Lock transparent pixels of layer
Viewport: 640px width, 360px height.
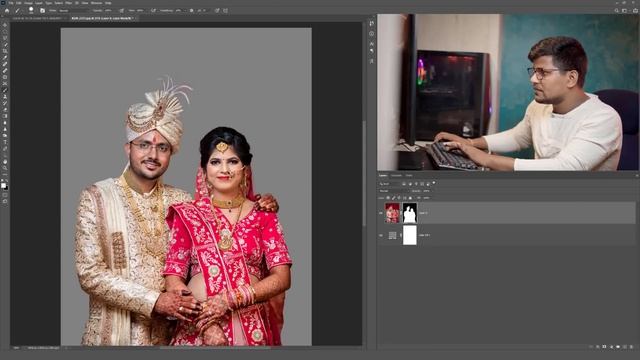(x=388, y=198)
